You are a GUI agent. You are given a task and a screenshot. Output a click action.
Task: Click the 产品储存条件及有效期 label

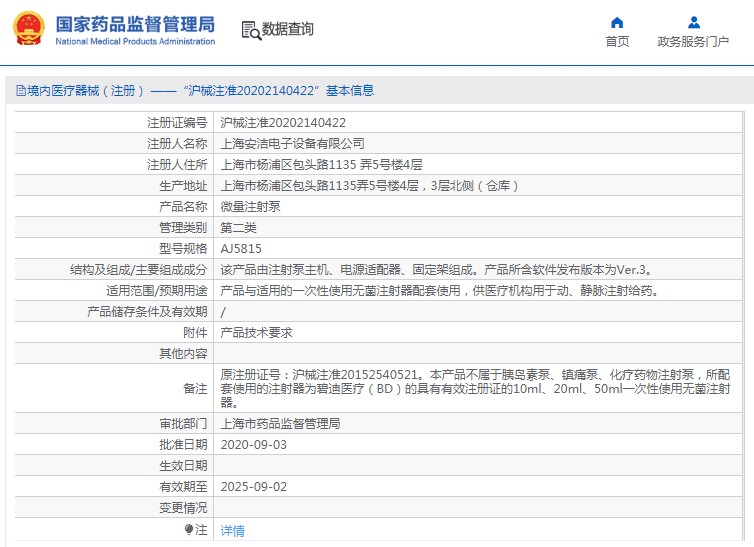(x=147, y=312)
